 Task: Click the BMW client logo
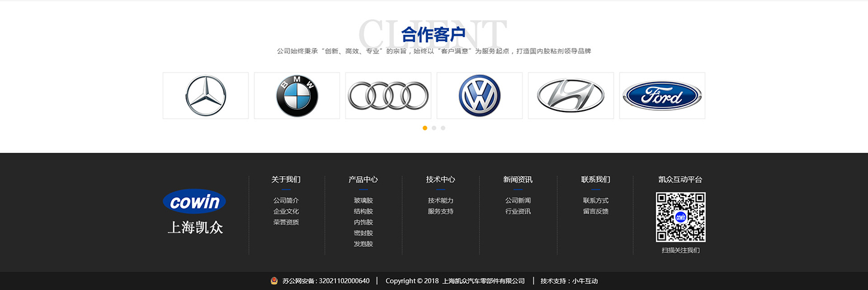point(297,96)
